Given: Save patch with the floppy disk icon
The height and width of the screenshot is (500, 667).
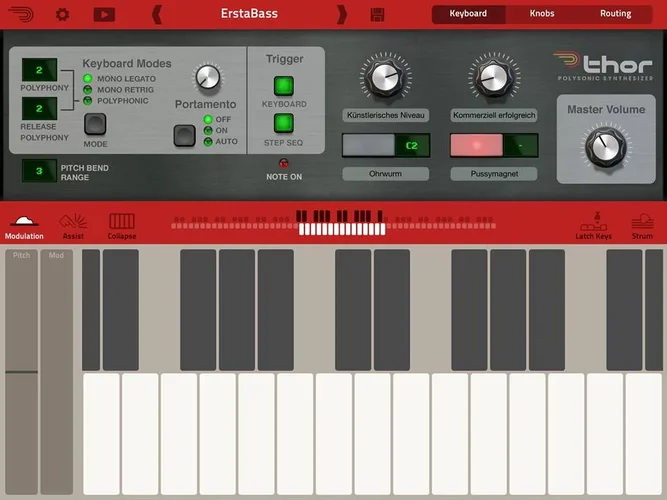Looking at the screenshot, I should coord(377,14).
